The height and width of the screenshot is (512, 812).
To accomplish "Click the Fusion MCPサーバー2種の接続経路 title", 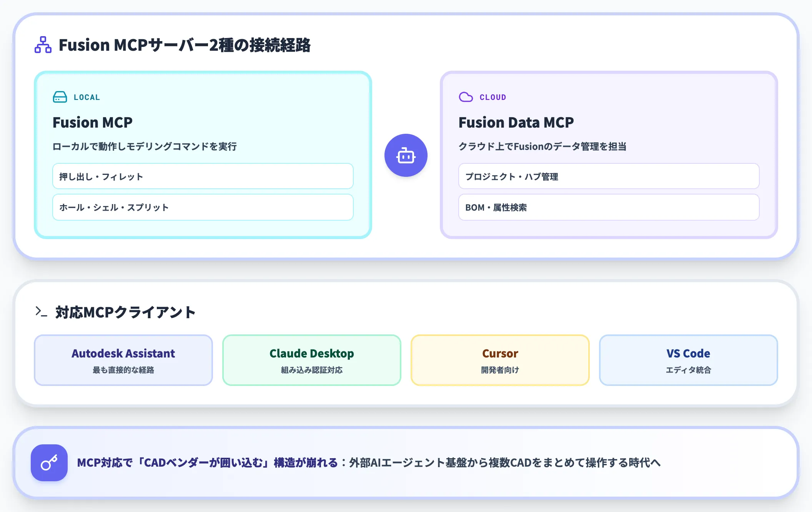I will point(185,45).
